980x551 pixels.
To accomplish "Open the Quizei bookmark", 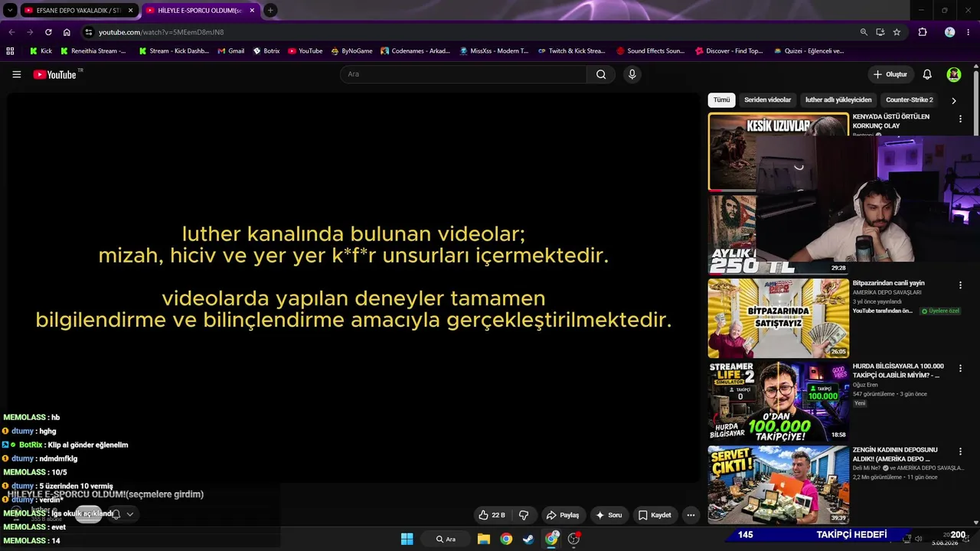I will point(808,51).
